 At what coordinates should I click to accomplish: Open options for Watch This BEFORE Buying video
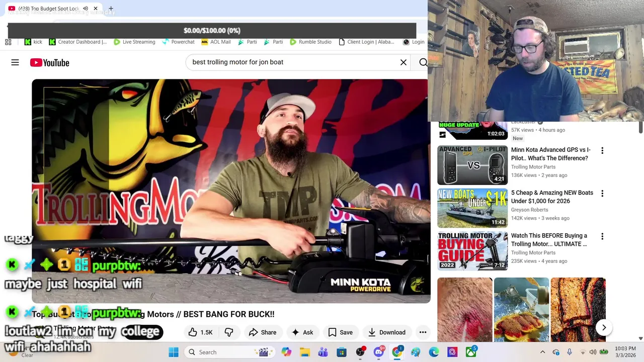pyautogui.click(x=602, y=236)
